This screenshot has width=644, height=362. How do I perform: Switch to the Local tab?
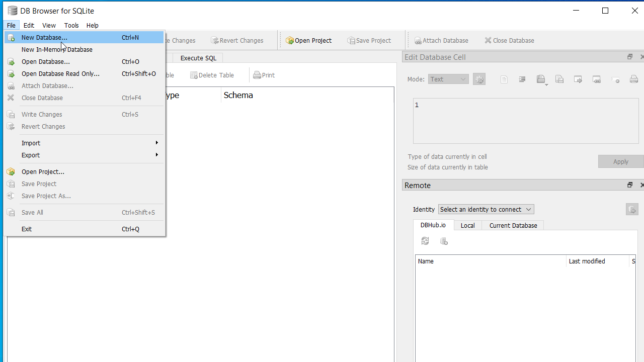pyautogui.click(x=467, y=225)
